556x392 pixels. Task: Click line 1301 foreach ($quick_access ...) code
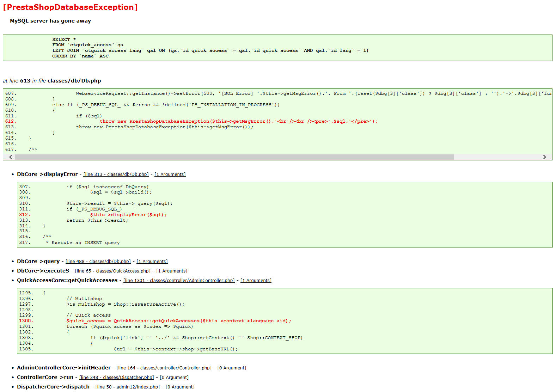(130, 326)
